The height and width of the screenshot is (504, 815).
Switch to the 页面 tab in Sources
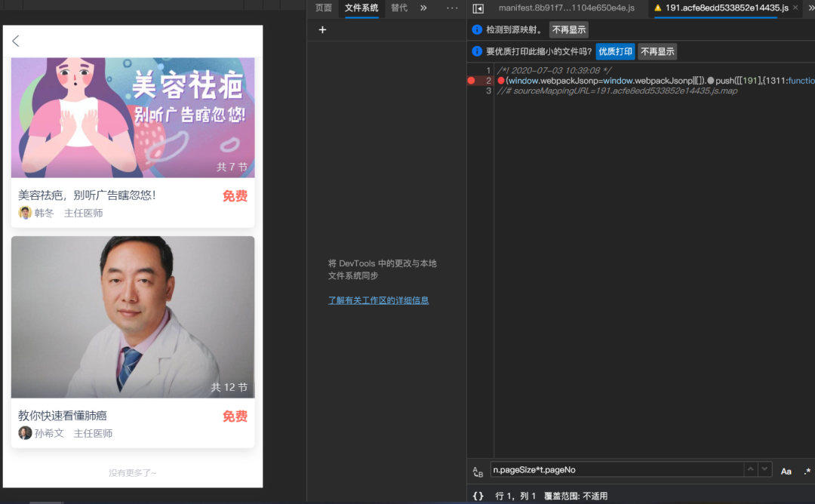[323, 8]
